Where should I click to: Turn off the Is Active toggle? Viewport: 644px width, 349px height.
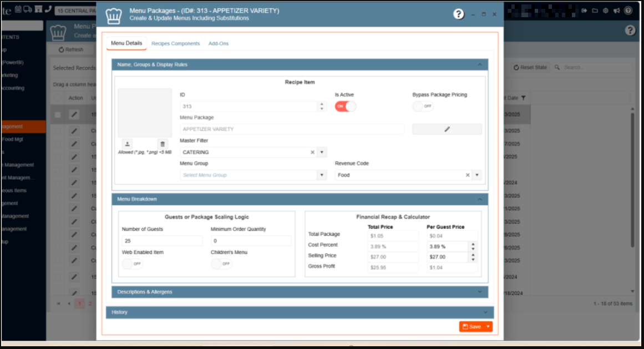coord(345,106)
